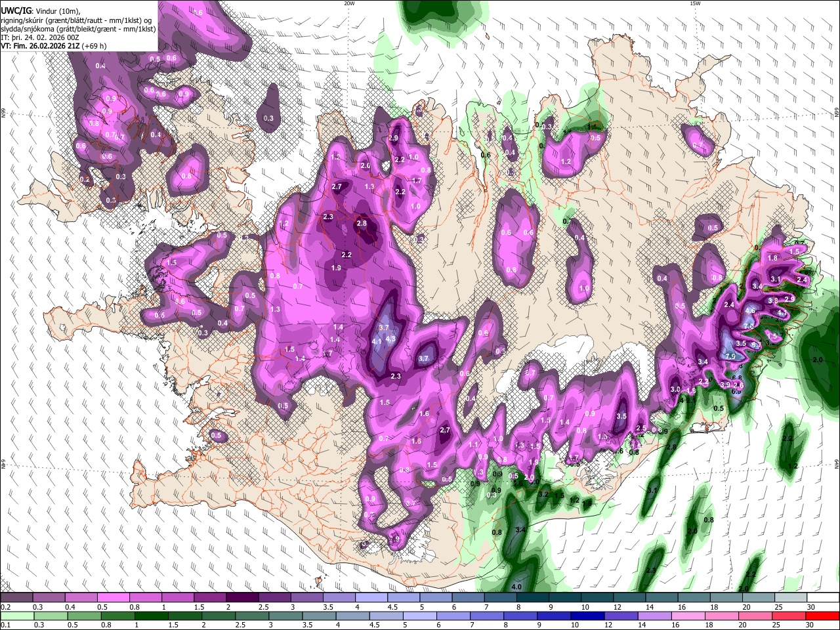Click the '7.9' precipitation value on the map
The width and height of the screenshot is (840, 630).
[730, 356]
